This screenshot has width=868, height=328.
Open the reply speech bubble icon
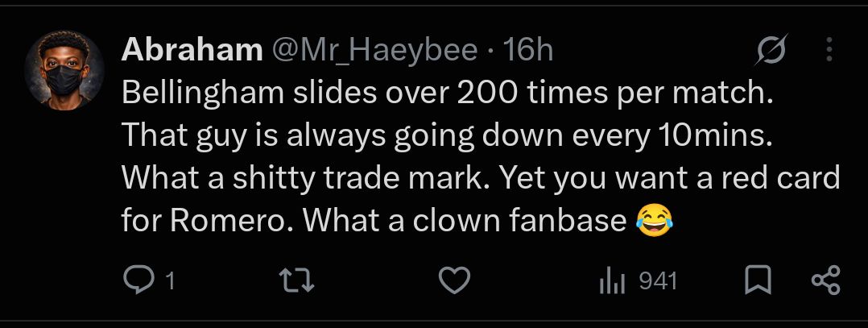point(138,281)
